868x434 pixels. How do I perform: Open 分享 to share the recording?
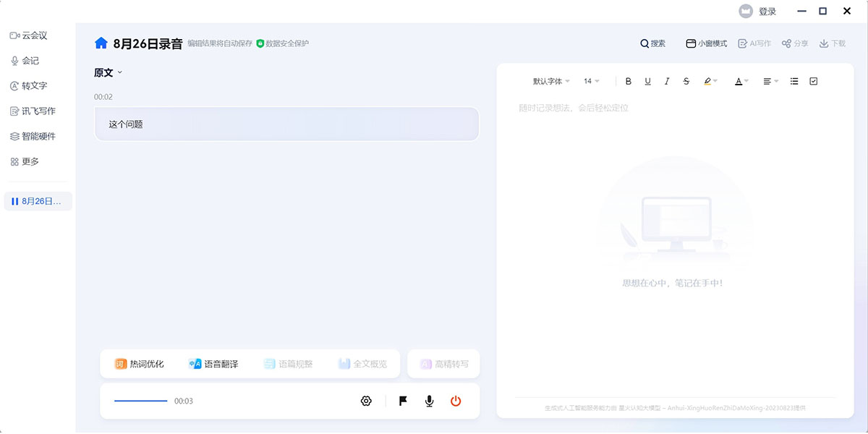795,43
